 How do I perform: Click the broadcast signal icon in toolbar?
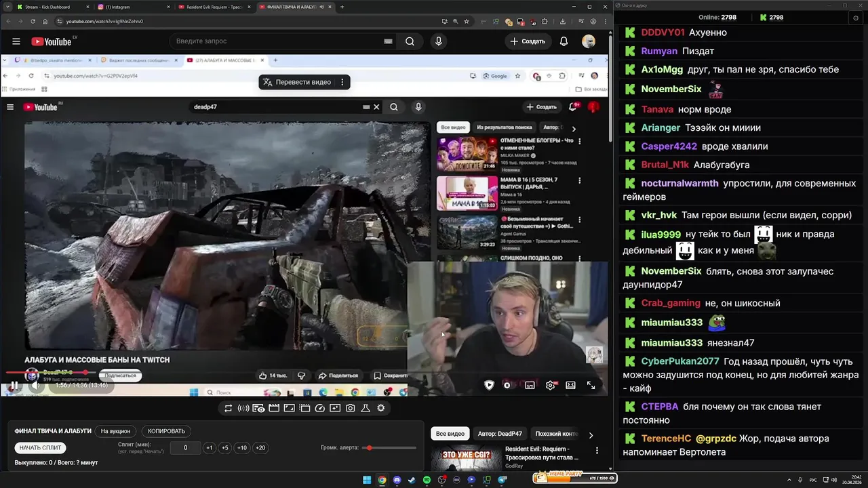coord(243,408)
